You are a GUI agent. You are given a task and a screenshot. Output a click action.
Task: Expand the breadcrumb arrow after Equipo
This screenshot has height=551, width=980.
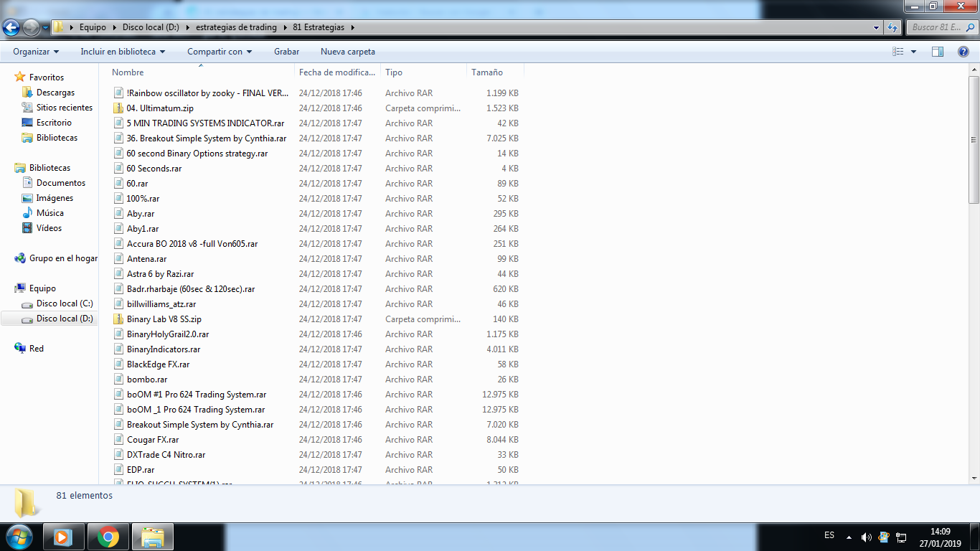click(113, 27)
